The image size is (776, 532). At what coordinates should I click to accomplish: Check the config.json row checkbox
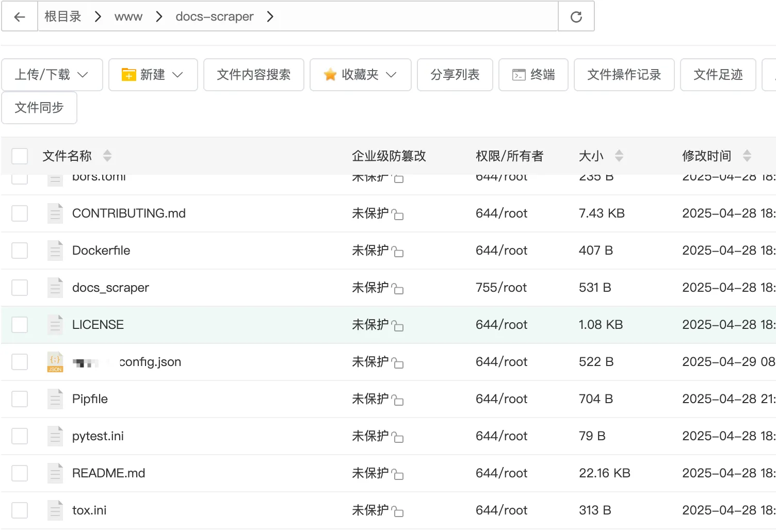pyautogui.click(x=20, y=362)
